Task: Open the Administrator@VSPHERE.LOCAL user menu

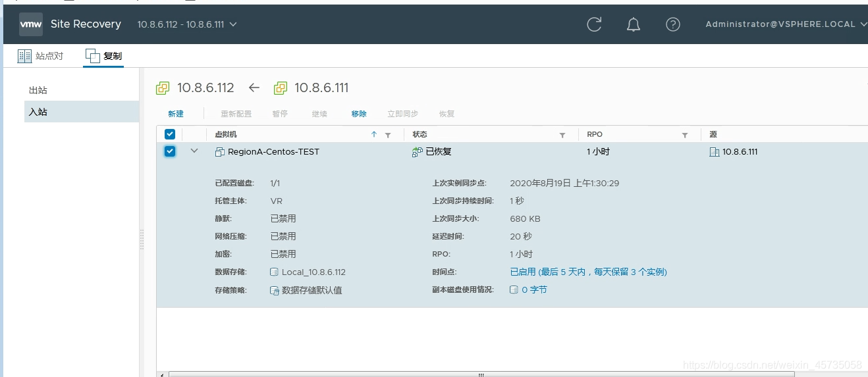Action: pos(785,24)
